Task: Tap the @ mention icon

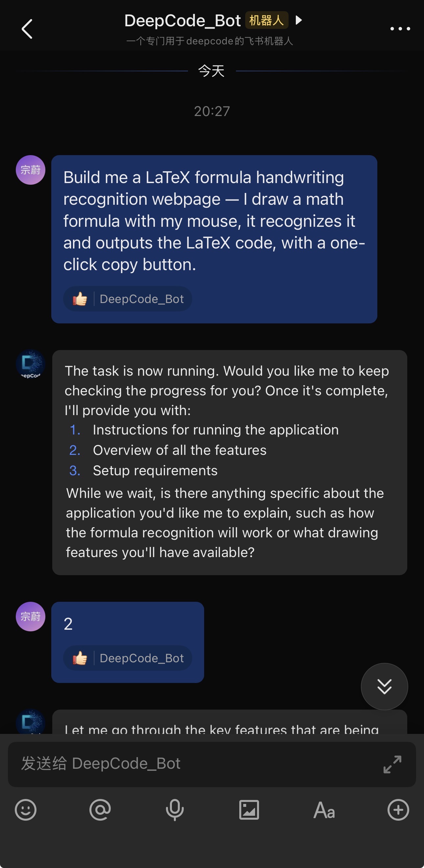Action: (100, 810)
